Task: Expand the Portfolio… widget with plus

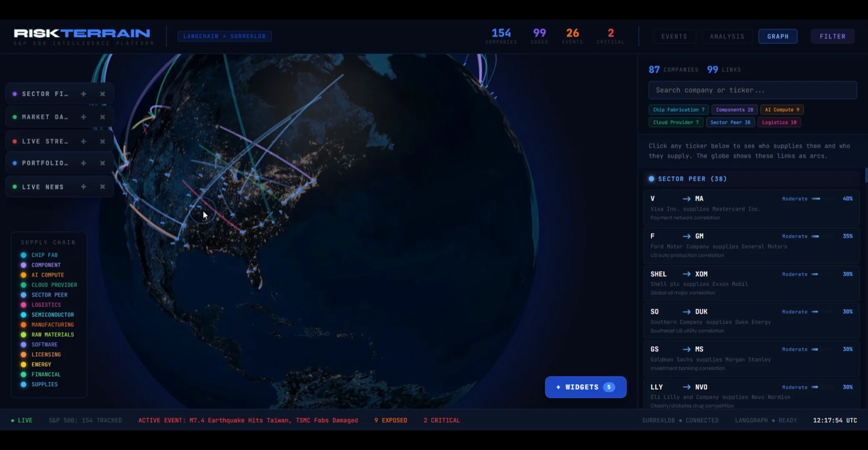Action: coord(83,163)
